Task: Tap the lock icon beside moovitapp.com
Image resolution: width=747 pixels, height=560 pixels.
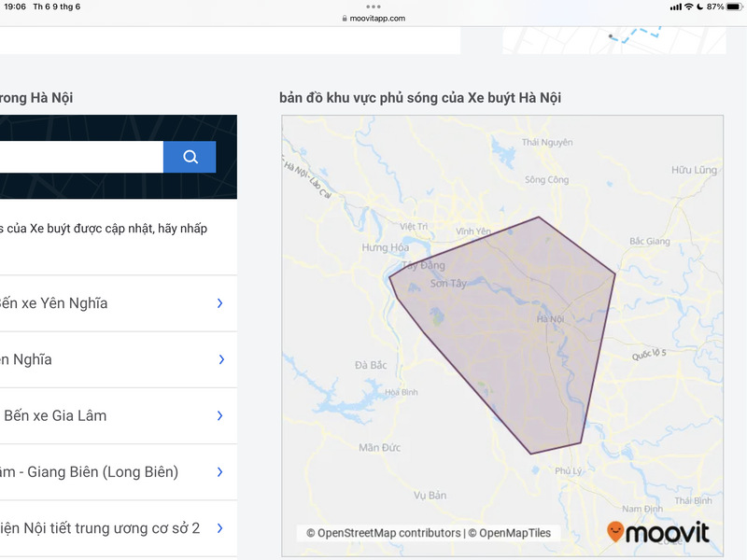Action: click(x=345, y=18)
